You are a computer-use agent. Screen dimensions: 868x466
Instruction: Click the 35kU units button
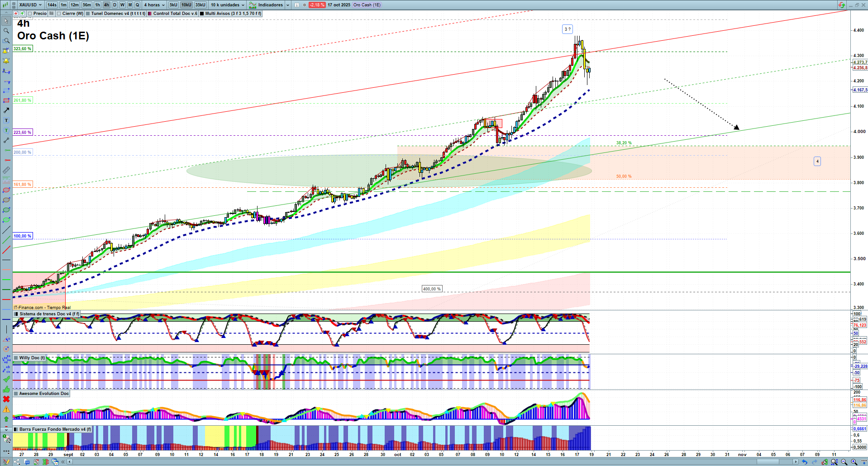pyautogui.click(x=200, y=5)
